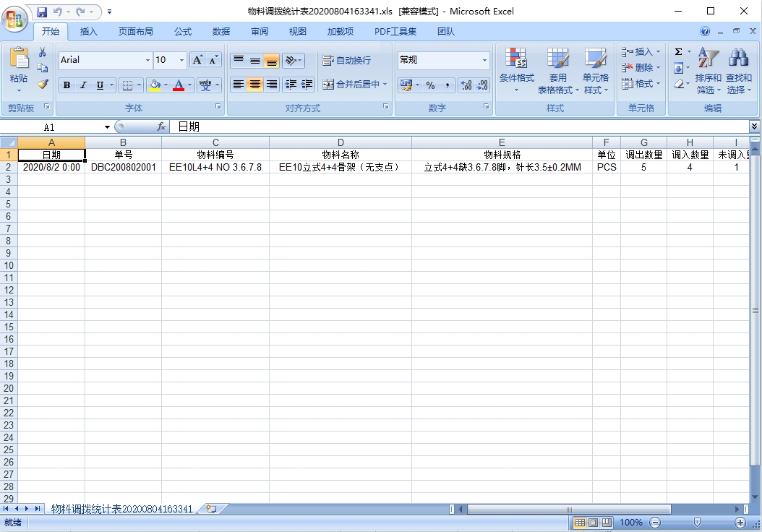Open the 页面布局 ribbon tab

(136, 32)
